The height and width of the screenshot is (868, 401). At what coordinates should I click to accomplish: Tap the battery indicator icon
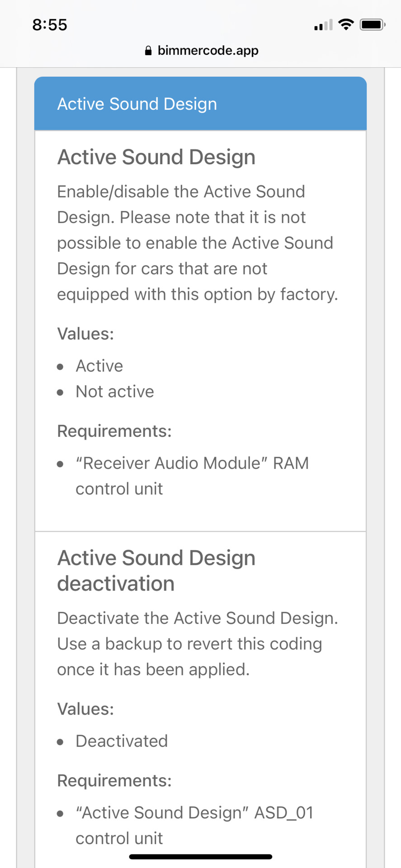point(372,24)
